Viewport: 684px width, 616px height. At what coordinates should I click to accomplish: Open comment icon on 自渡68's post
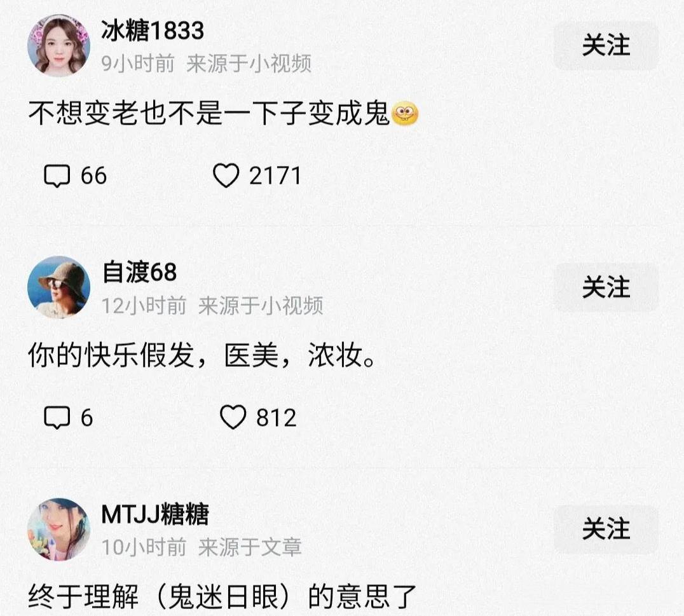(57, 418)
